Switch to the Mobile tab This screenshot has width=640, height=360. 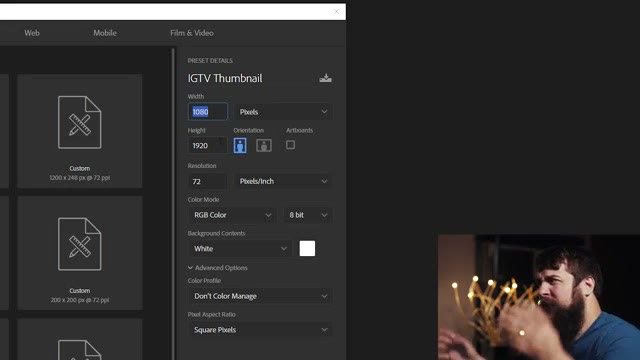coord(105,33)
